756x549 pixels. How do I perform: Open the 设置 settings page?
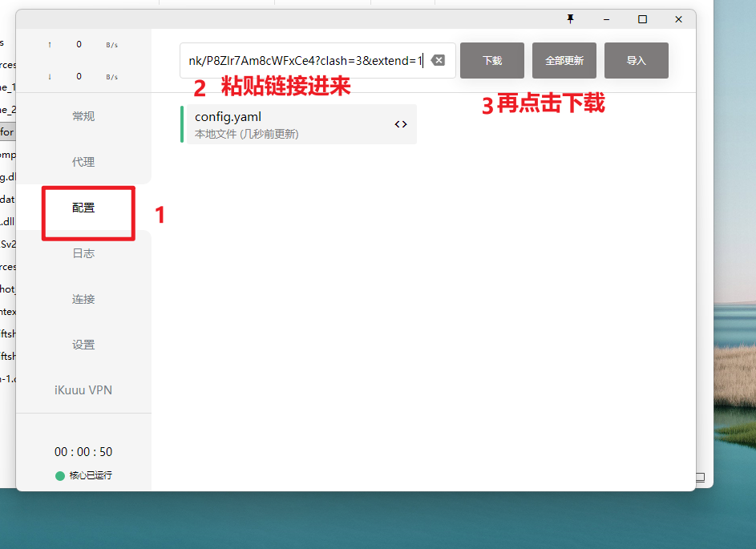point(83,344)
